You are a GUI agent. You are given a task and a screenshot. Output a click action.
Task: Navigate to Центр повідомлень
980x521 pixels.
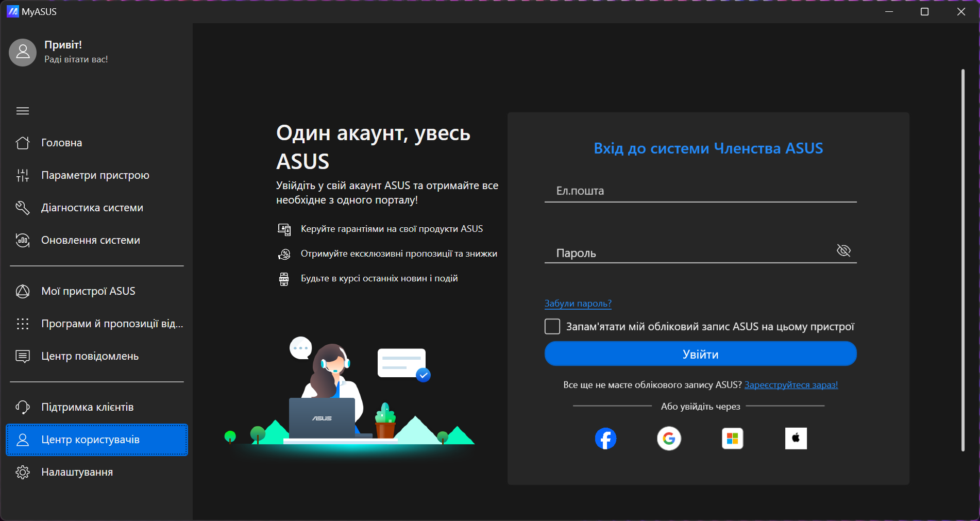97,356
